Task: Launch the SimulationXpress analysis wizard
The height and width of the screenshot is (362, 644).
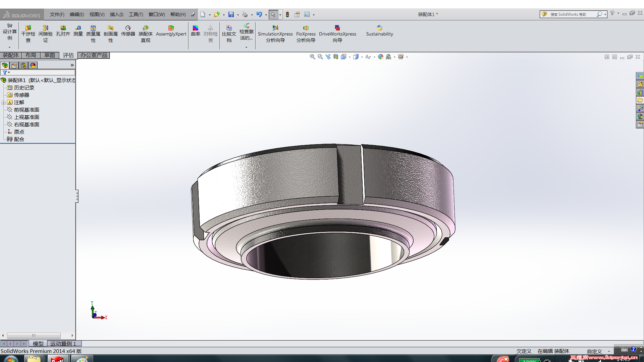Action: pos(275,28)
